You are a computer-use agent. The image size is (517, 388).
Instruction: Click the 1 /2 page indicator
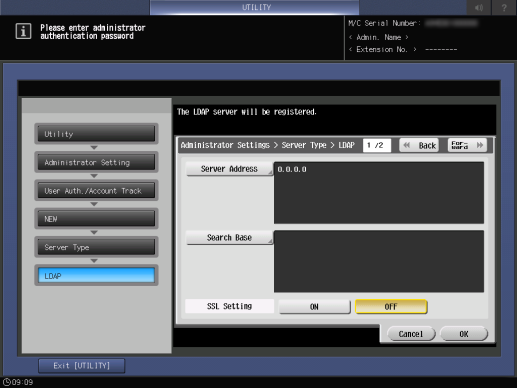pyautogui.click(x=377, y=145)
